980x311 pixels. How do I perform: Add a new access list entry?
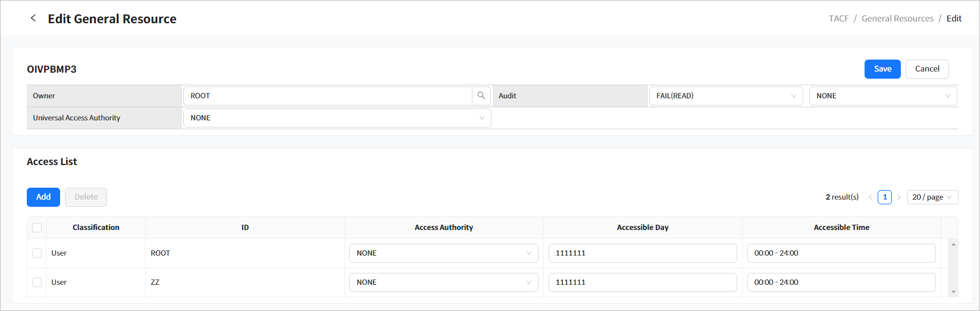click(43, 197)
